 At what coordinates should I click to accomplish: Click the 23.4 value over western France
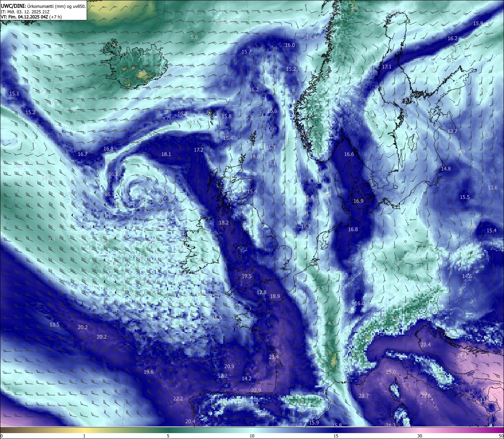(x=274, y=357)
